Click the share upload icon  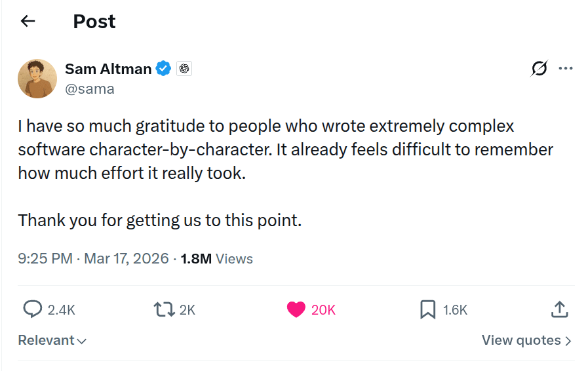pyautogui.click(x=559, y=309)
